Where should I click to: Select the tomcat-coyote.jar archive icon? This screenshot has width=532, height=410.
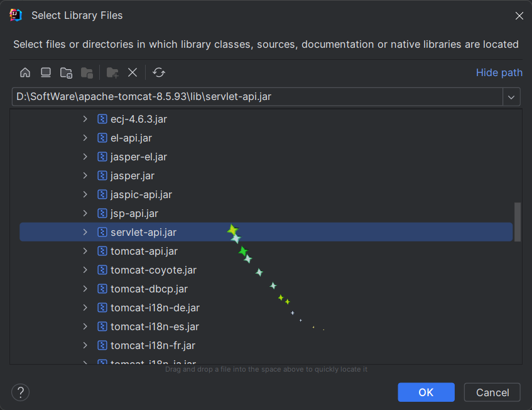pyautogui.click(x=102, y=270)
